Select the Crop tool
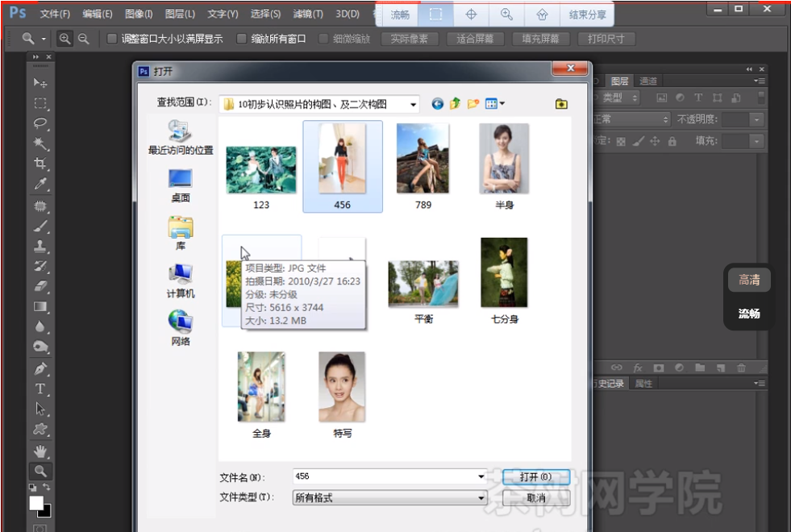Screen dimensions: 791x532 [40, 161]
